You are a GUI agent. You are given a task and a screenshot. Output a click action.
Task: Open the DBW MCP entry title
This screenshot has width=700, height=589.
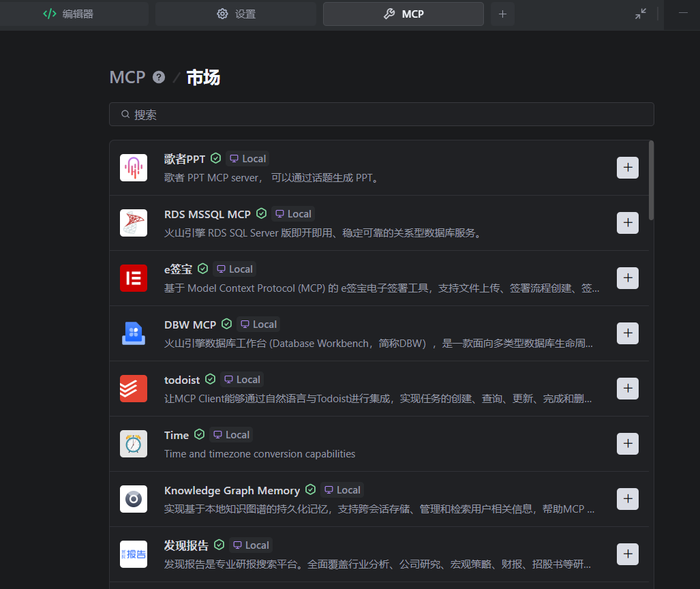click(x=190, y=324)
